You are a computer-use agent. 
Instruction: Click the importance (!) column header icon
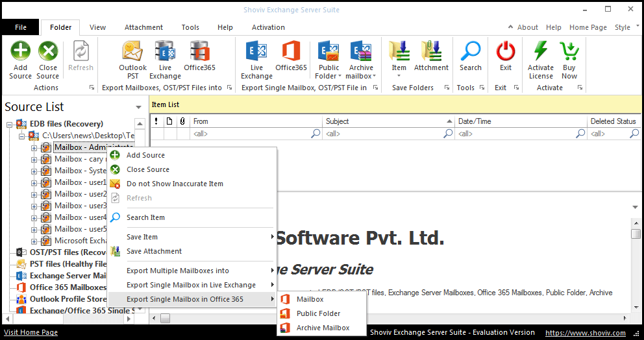click(x=156, y=121)
